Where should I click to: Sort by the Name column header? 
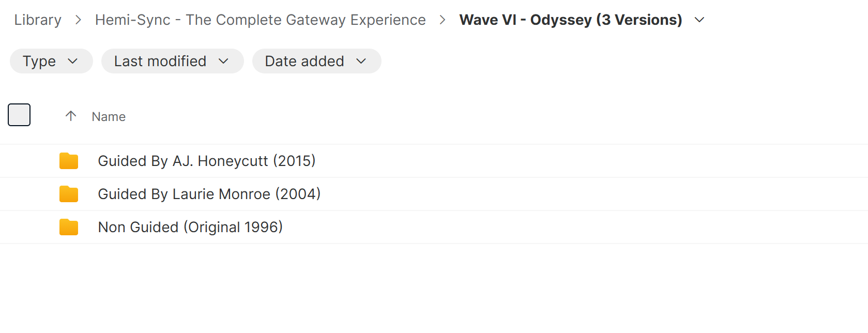(109, 116)
